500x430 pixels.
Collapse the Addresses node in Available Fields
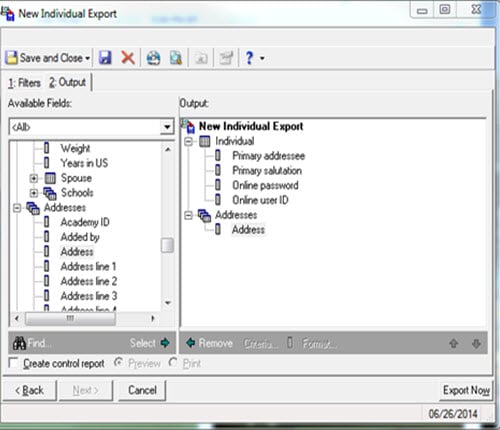click(x=17, y=208)
